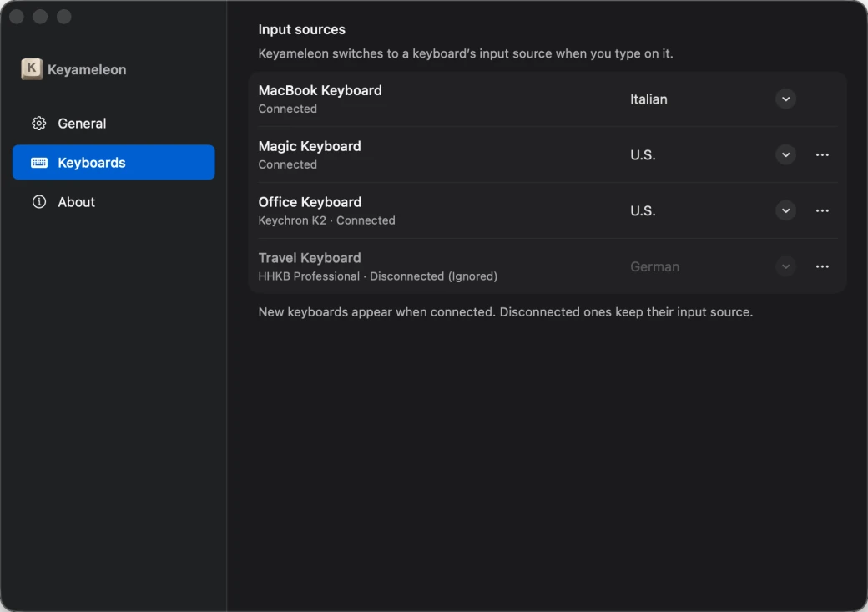Viewport: 868px width, 612px height.
Task: Select the Travel Keyboard name
Action: click(310, 258)
